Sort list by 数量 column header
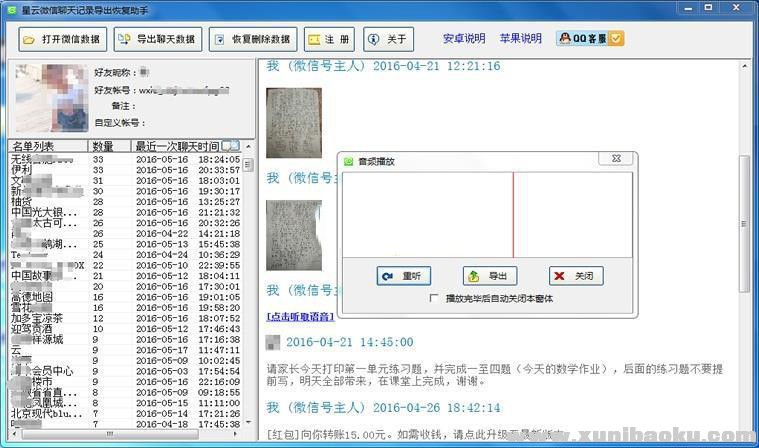This screenshot has height=448, width=759. tap(103, 146)
